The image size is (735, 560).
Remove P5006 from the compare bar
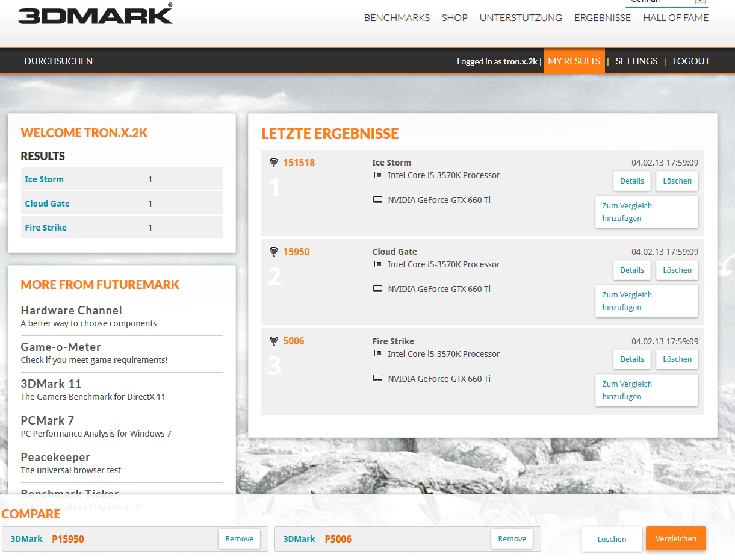point(512,539)
